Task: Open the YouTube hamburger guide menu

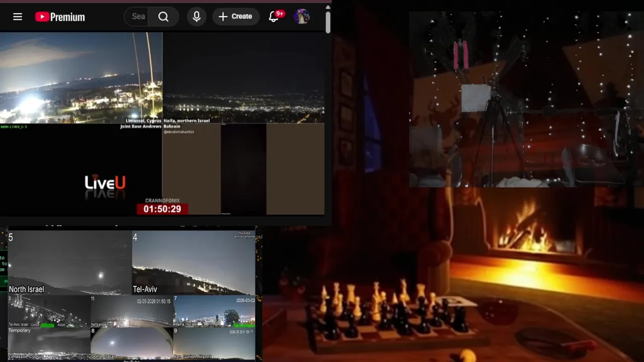Action: (18, 17)
